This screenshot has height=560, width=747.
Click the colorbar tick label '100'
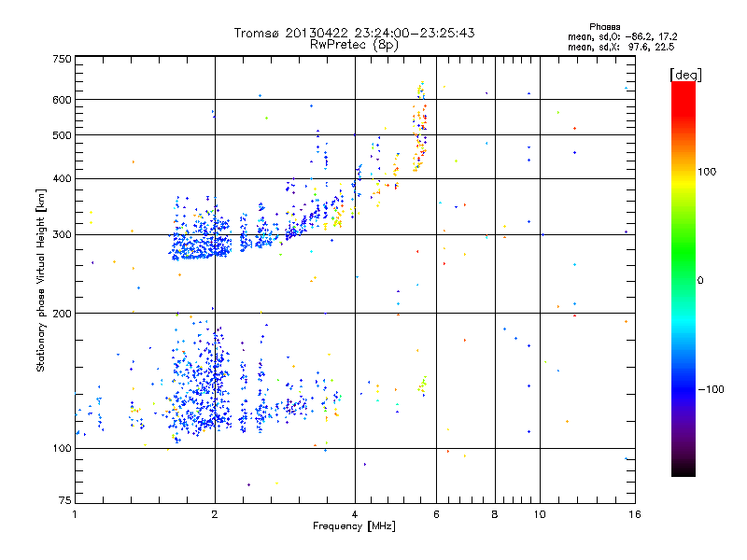point(707,172)
